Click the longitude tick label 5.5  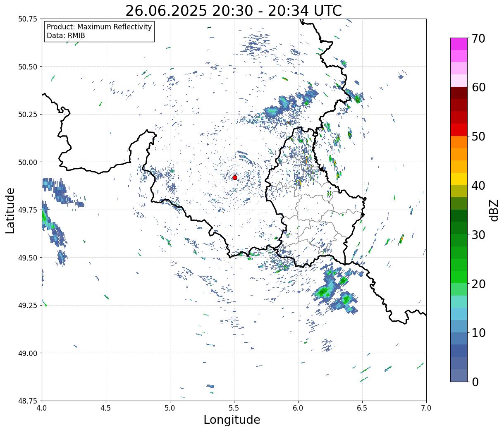click(234, 408)
